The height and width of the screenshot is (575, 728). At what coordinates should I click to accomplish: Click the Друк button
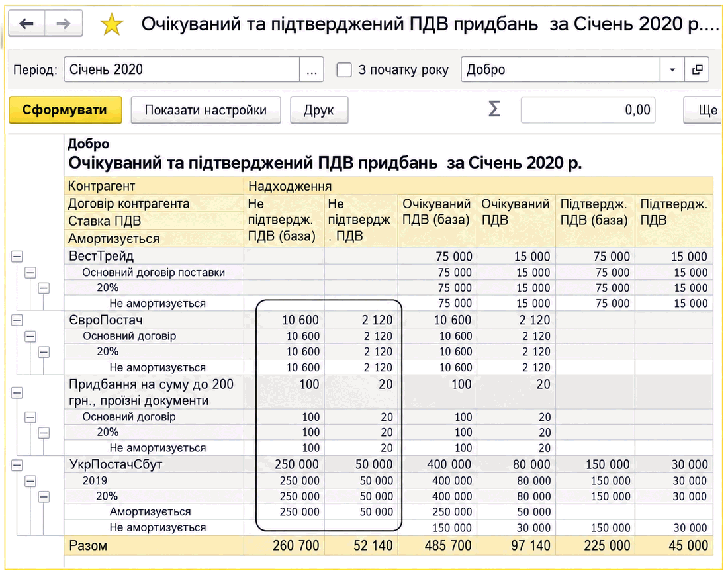[x=319, y=110]
